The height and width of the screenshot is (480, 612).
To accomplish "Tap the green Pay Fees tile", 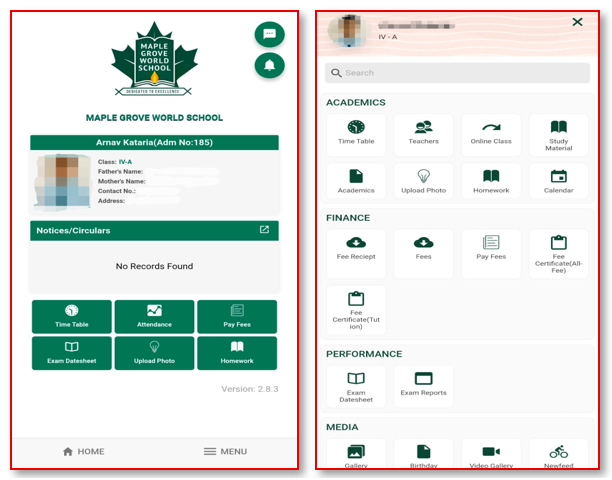I will (x=237, y=316).
